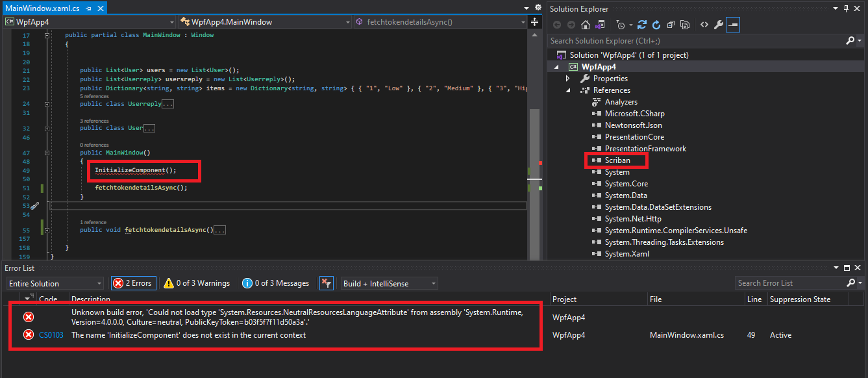The image size is (868, 378).
Task: Click the Collapse All icon
Action: [x=671, y=25]
